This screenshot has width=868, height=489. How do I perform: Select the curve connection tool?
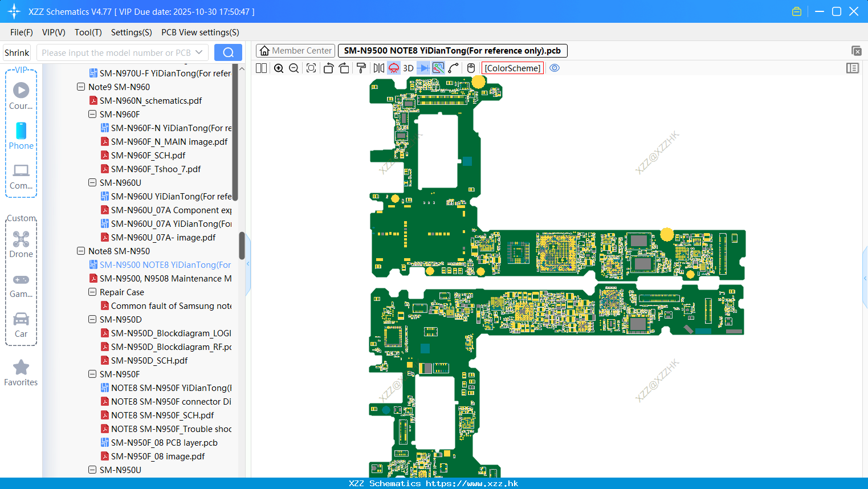click(454, 68)
